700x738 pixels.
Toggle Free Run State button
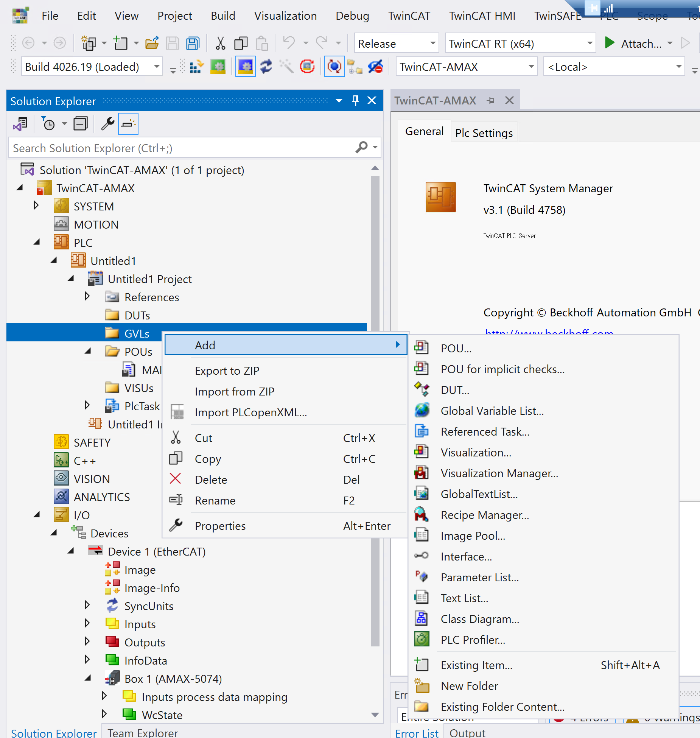(307, 67)
